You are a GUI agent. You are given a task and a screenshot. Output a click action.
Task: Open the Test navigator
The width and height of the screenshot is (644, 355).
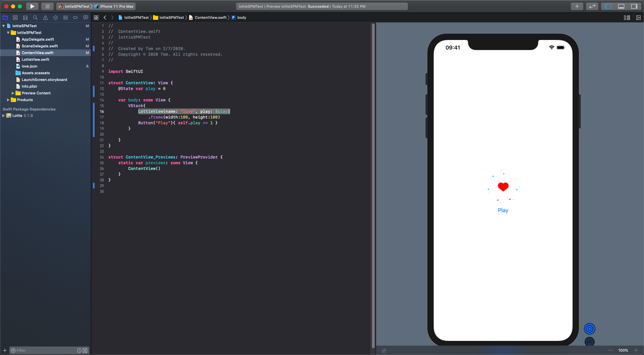[x=55, y=17]
